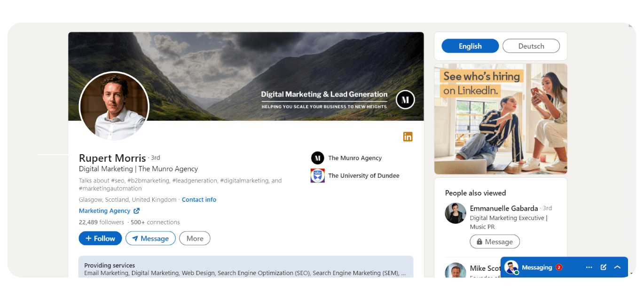Click the Messaging label in chat bar
Screen dimensions: 644x300
(x=537, y=267)
